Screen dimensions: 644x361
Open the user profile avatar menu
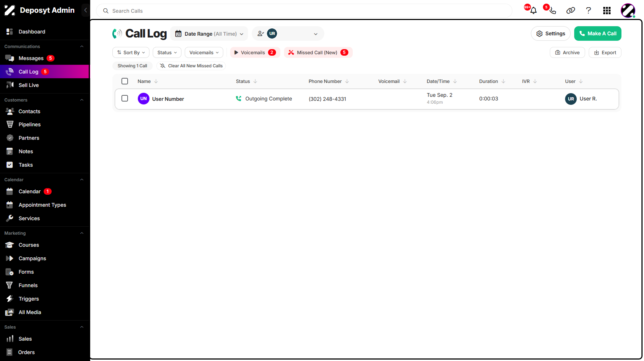click(628, 11)
